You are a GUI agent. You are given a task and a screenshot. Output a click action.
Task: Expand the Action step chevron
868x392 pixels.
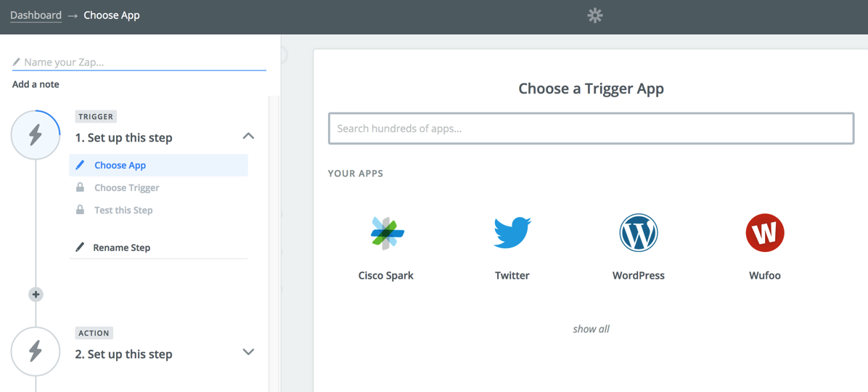pyautogui.click(x=248, y=352)
